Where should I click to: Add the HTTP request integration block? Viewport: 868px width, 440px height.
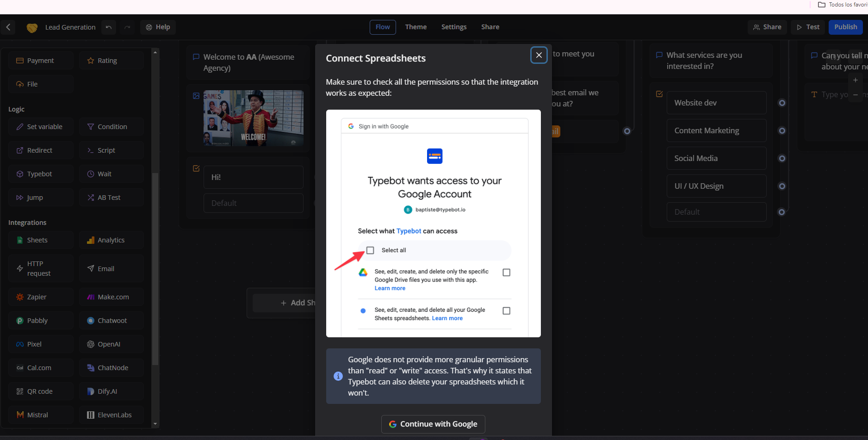(41, 268)
